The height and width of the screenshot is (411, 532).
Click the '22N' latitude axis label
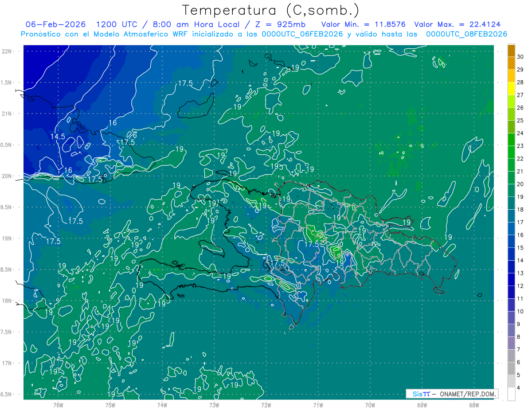coord(7,51)
